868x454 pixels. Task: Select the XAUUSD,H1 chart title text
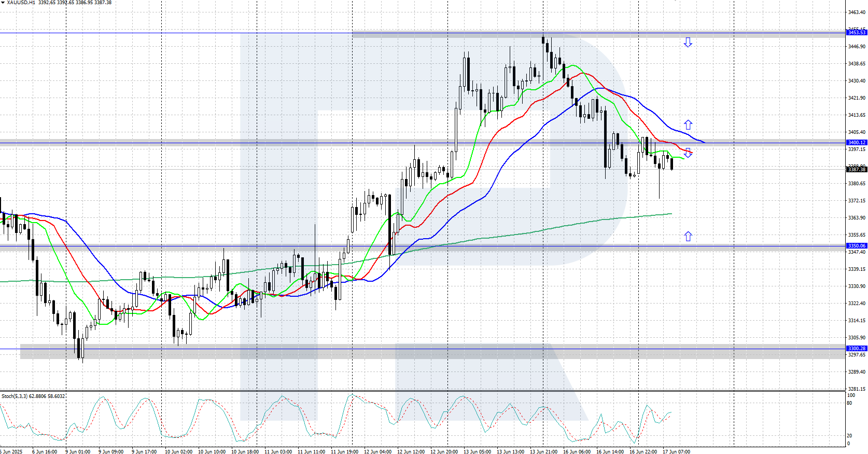coord(21,3)
